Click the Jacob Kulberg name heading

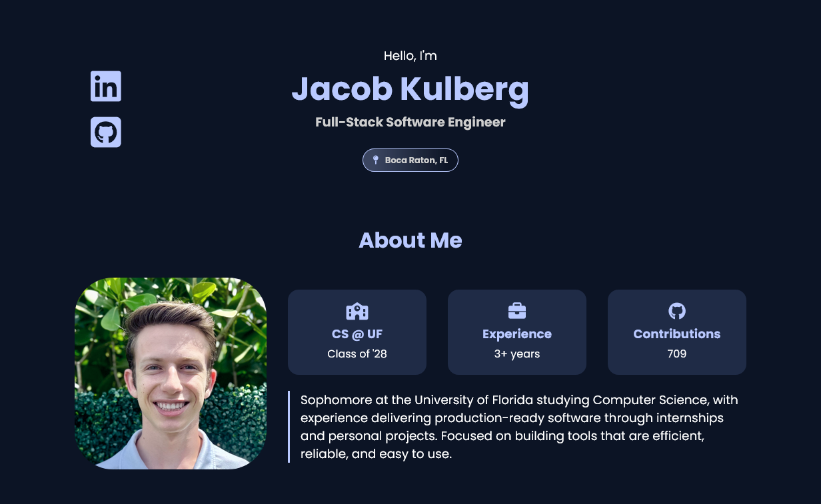410,89
